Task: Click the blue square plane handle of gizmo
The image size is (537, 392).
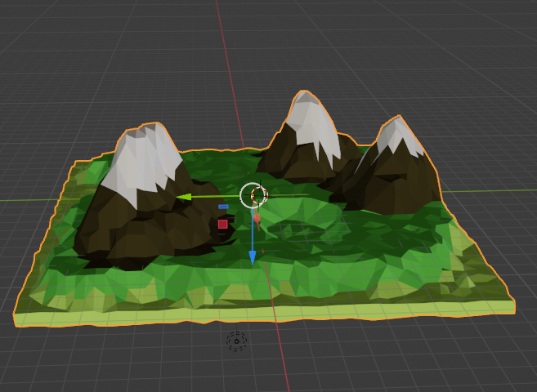Action: coord(223,207)
